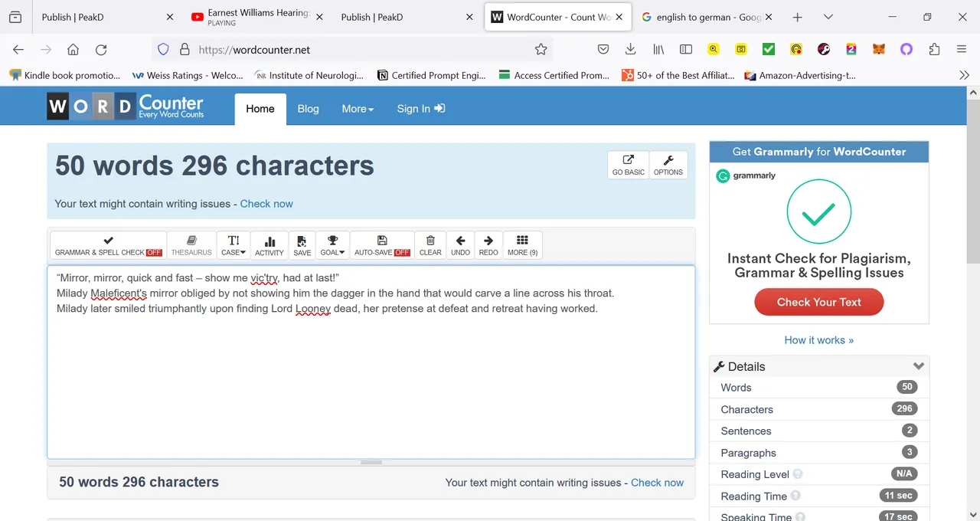This screenshot has height=521, width=980.
Task: Toggle the browser sidebar icon
Action: pos(686,50)
